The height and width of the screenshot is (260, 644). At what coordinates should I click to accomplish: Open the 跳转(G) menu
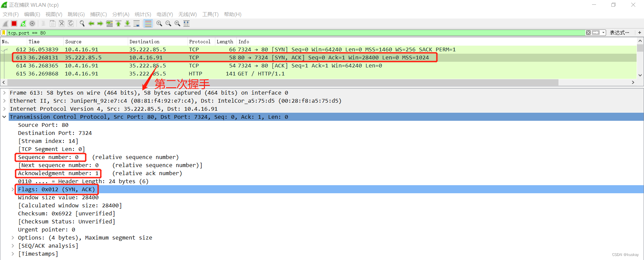pos(76,14)
